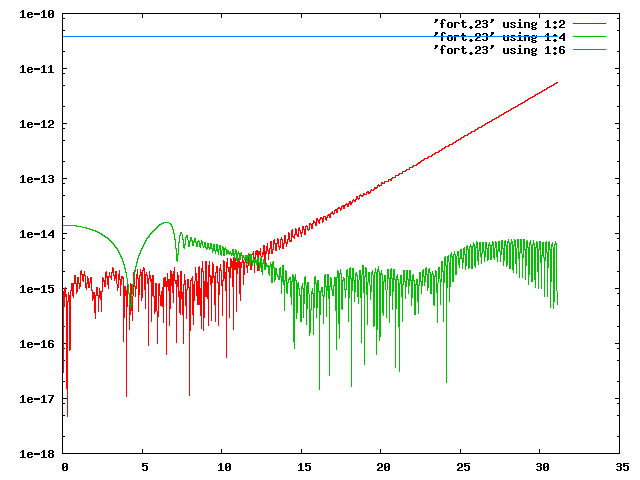This screenshot has width=640, height=480.
Task: Click legend label 'fort.23' using 1:6
Action: [499, 50]
